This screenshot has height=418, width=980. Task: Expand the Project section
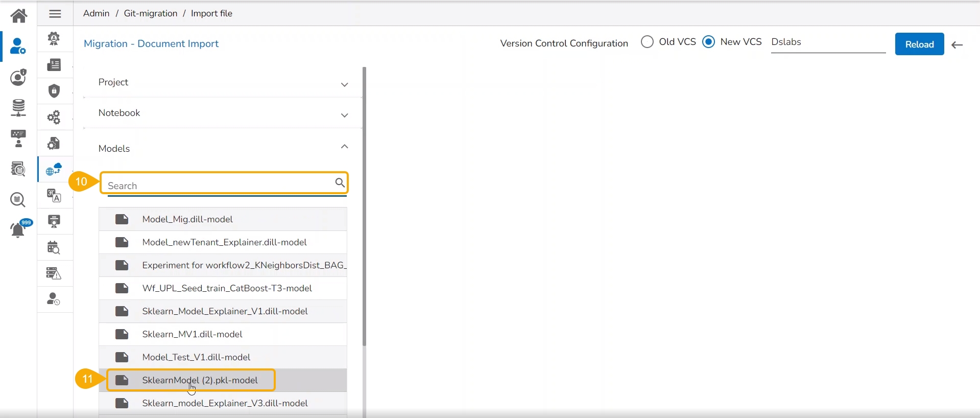(x=344, y=84)
